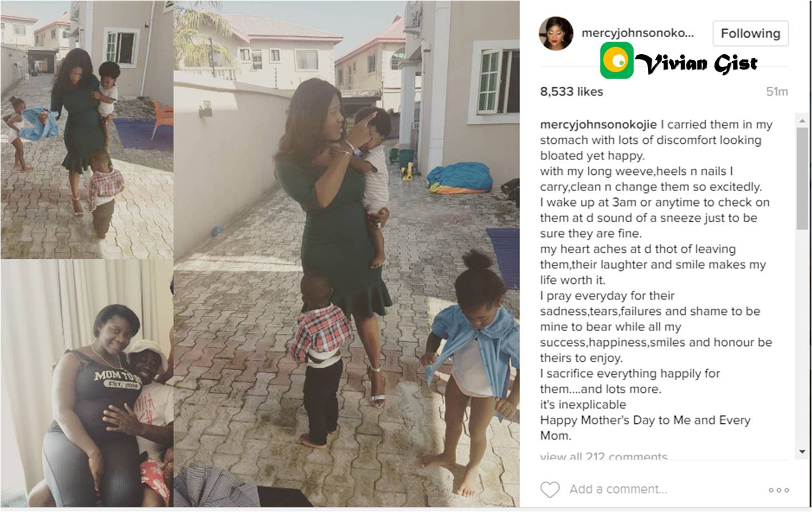The height and width of the screenshot is (512, 812).
Task: Click the caption scrollbar thumb
Action: point(802,178)
